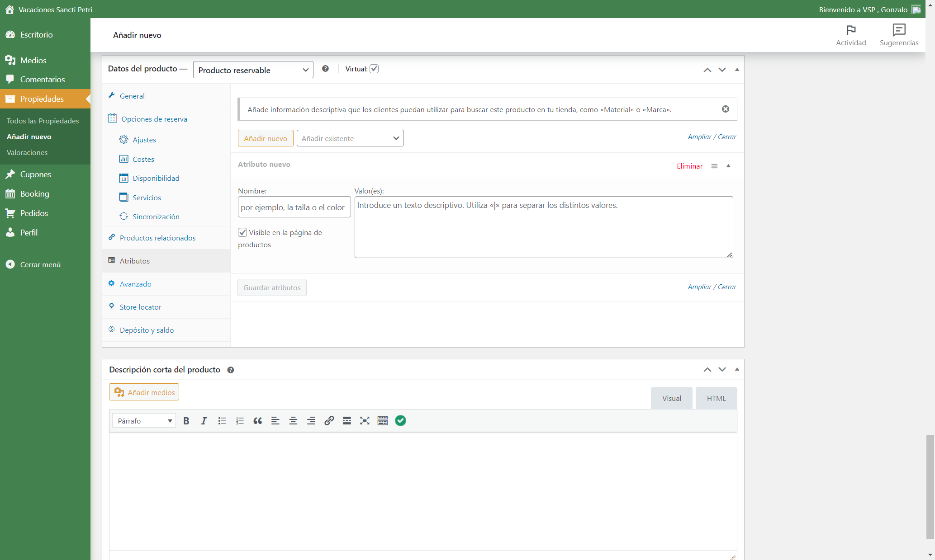
Task: Open the Añadir existente dropdown
Action: [350, 138]
